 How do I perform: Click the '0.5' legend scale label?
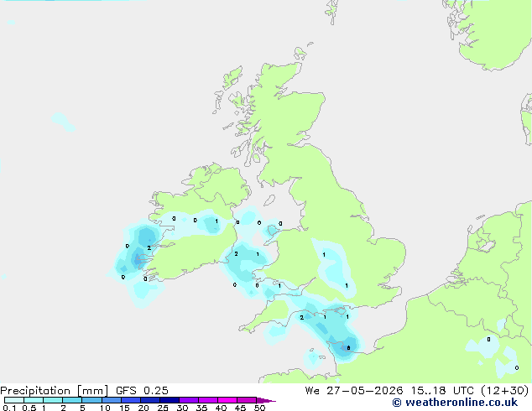(29, 408)
